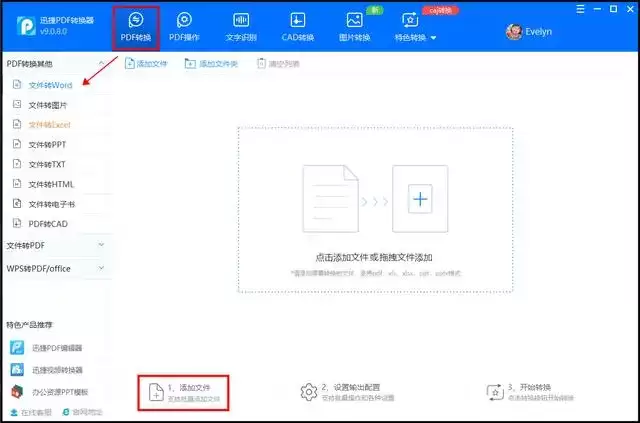
Task: Click the 点击添加文件或拖拽文件添加 text
Action: point(373,258)
